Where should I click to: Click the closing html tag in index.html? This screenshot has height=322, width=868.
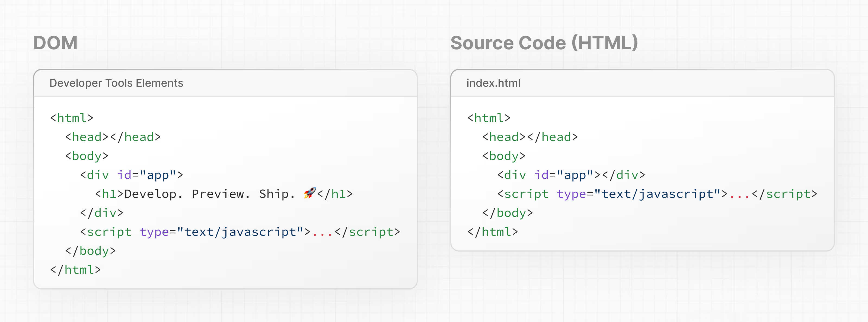(x=493, y=232)
